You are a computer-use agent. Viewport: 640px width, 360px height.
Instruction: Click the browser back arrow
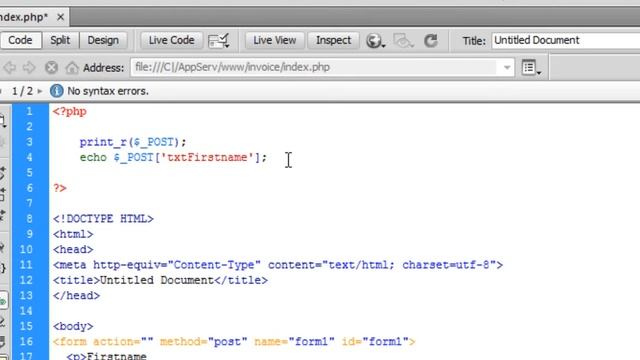[10, 67]
